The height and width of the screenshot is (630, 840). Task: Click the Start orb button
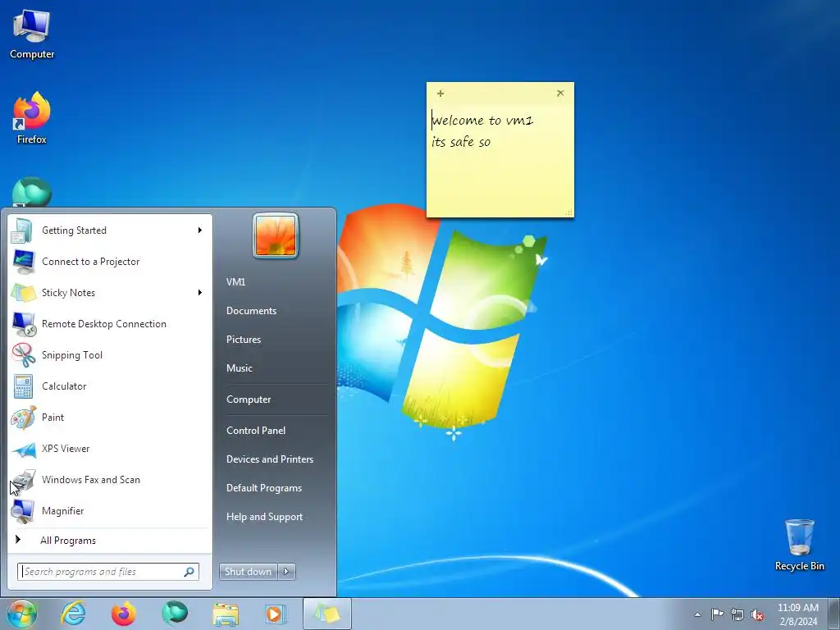tap(21, 614)
